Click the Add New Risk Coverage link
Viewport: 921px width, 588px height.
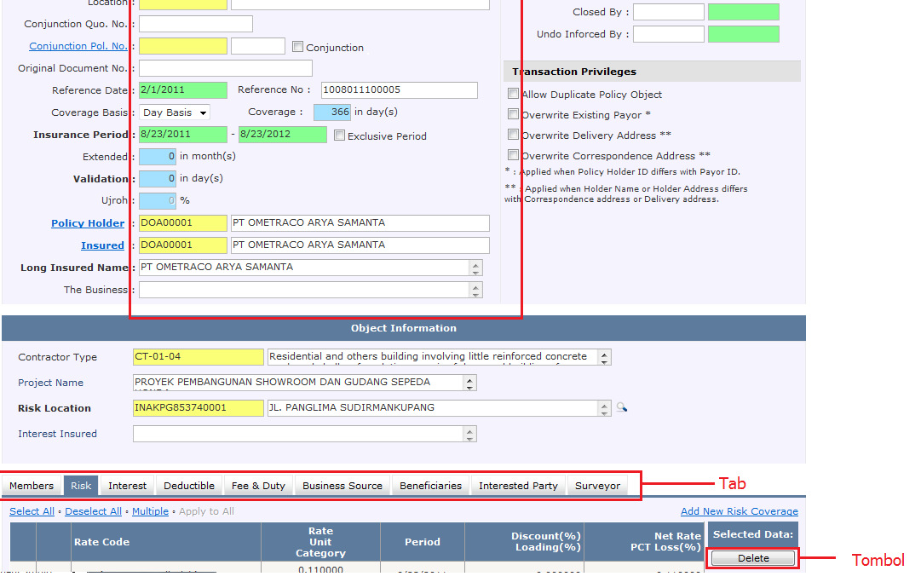tap(739, 511)
